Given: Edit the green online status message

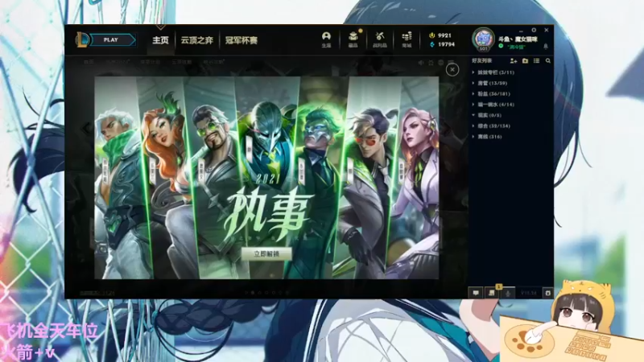Looking at the screenshot, I should [516, 47].
